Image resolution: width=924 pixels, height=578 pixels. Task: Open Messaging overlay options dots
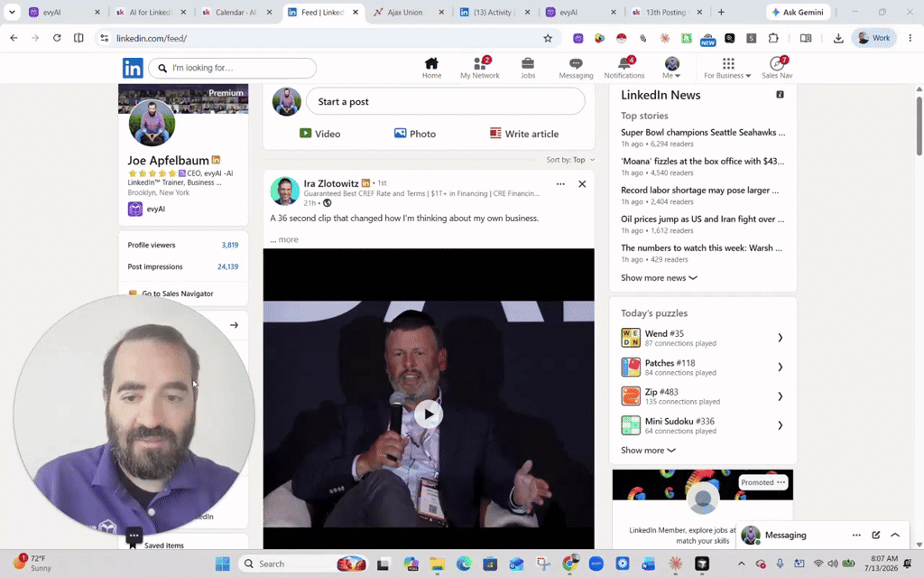pos(856,535)
